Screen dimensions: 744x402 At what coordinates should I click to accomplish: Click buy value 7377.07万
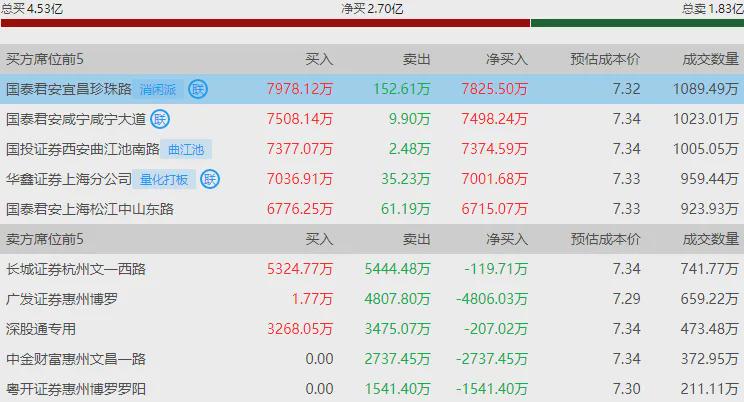pos(299,149)
